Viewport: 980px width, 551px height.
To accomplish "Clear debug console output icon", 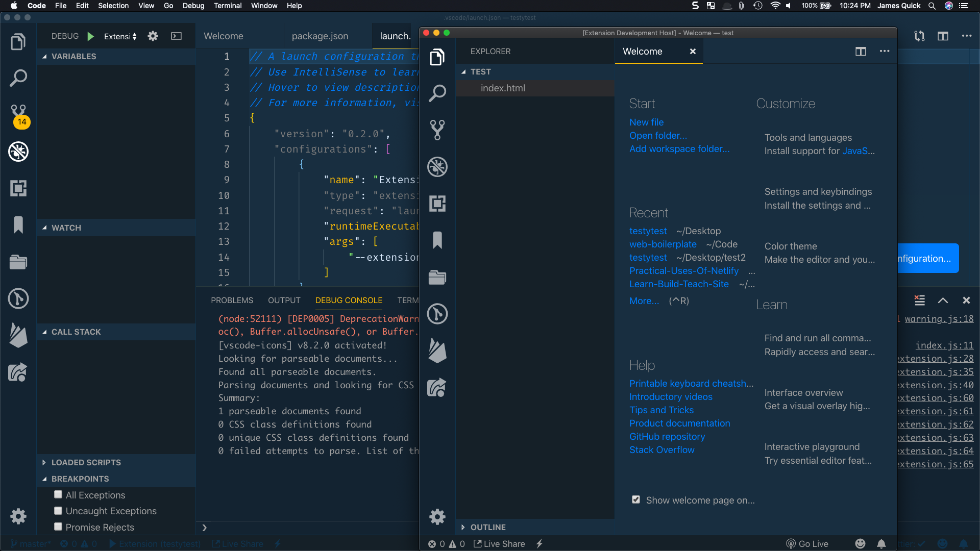I will [920, 300].
